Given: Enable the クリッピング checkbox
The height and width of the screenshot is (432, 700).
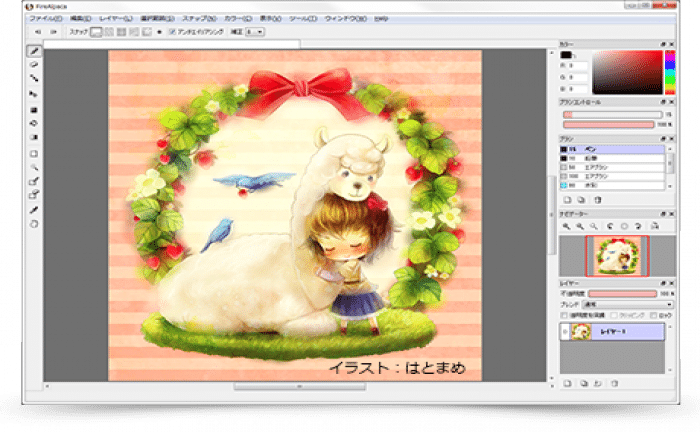Looking at the screenshot, I should tap(614, 316).
